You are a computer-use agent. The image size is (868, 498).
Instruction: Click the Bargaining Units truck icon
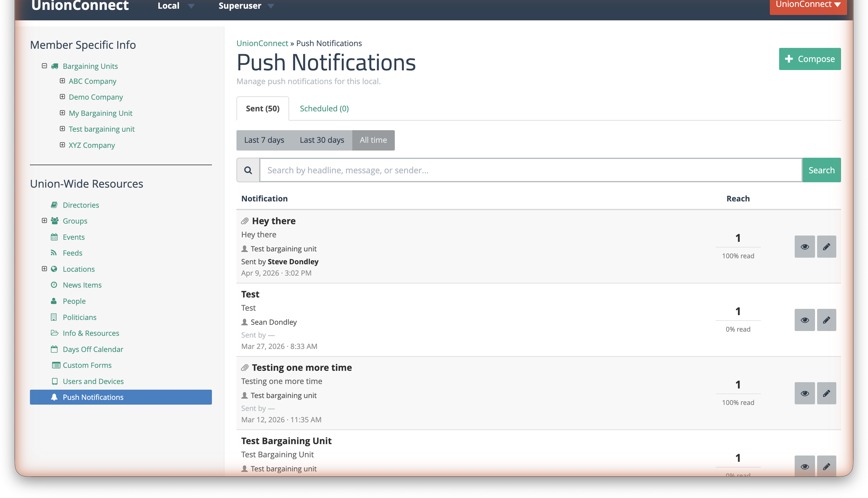click(55, 66)
